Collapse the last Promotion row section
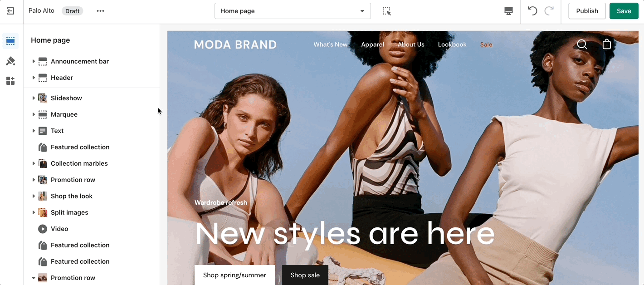 click(x=34, y=278)
